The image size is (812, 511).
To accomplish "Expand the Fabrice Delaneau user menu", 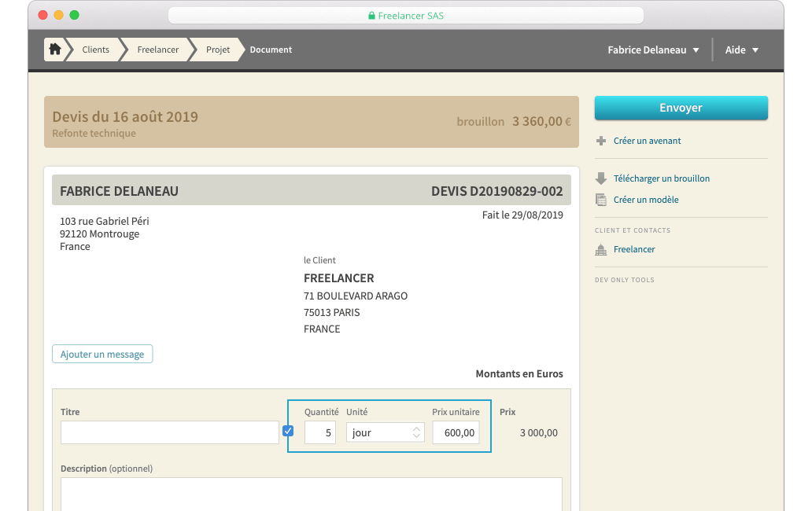I will (654, 50).
